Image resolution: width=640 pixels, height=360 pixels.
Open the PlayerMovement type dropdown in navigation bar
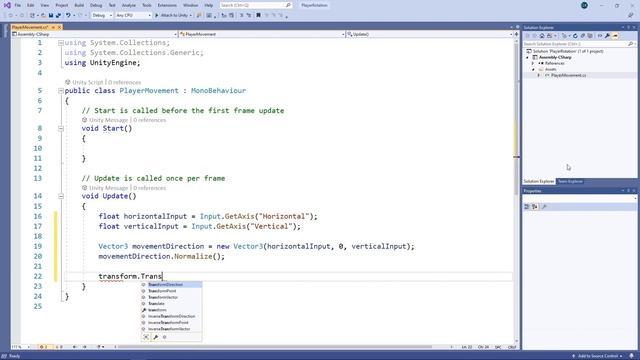tap(262, 34)
